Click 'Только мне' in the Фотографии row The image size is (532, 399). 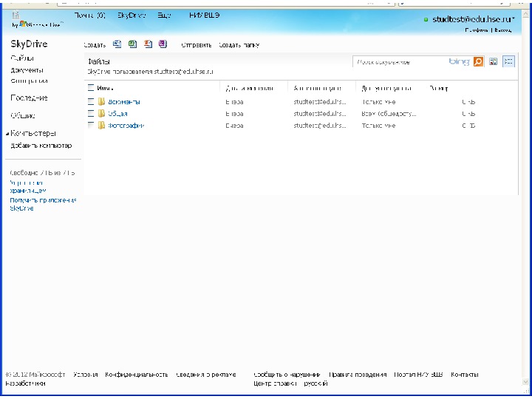(x=378, y=126)
